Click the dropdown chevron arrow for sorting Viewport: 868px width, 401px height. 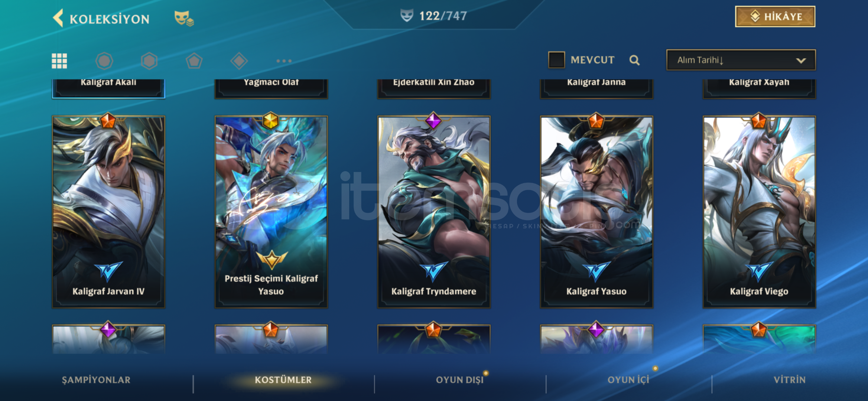[x=801, y=61]
